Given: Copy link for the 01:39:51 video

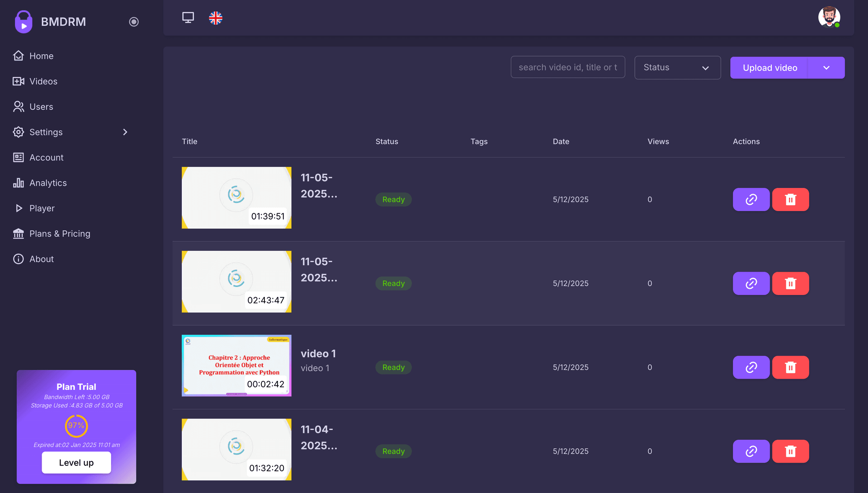Looking at the screenshot, I should (x=751, y=199).
